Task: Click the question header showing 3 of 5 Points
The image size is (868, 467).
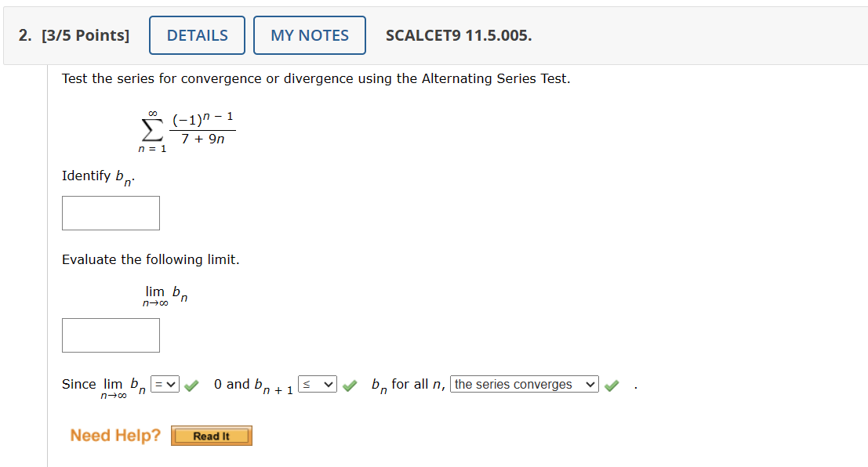Action: click(x=74, y=34)
